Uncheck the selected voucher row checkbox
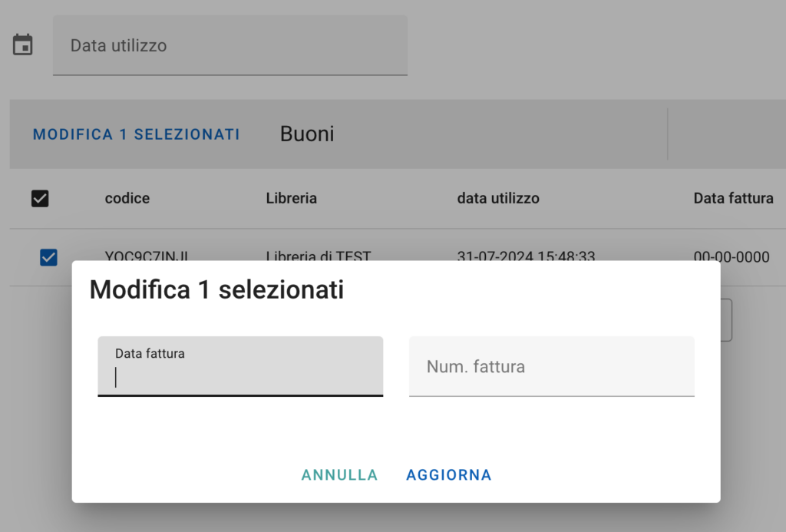This screenshot has width=786, height=532. point(48,257)
